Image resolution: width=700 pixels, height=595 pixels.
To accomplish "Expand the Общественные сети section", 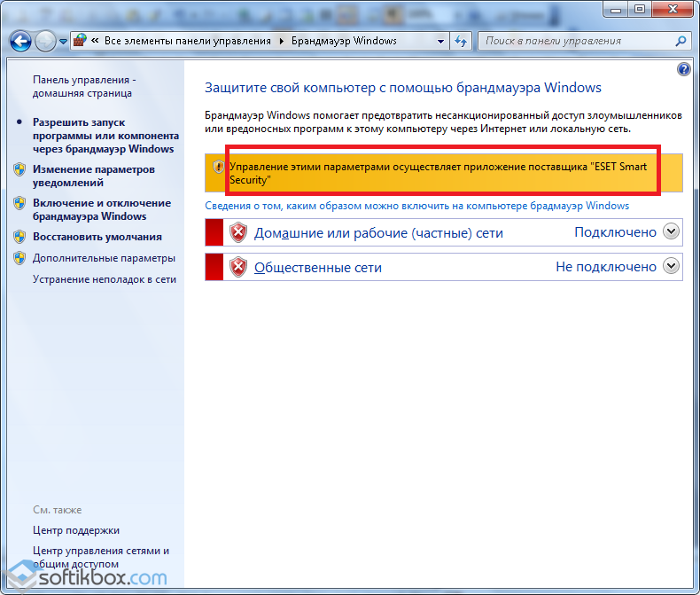I will click(671, 266).
